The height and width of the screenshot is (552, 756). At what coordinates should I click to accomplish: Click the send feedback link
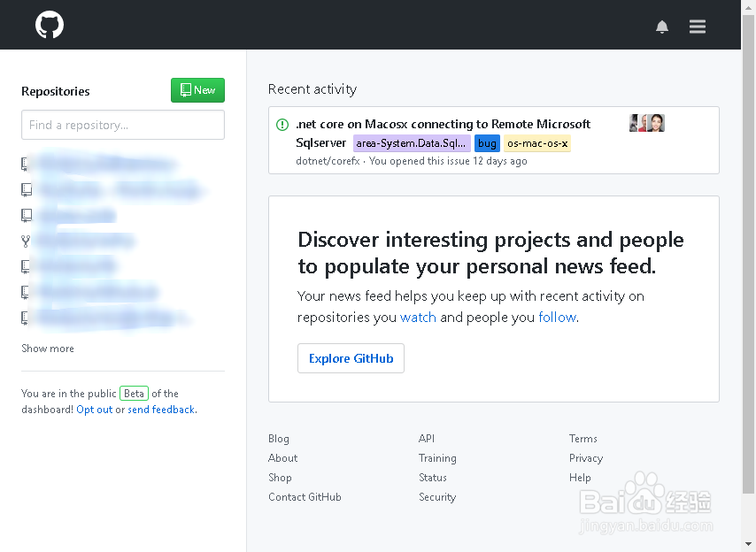click(x=161, y=410)
